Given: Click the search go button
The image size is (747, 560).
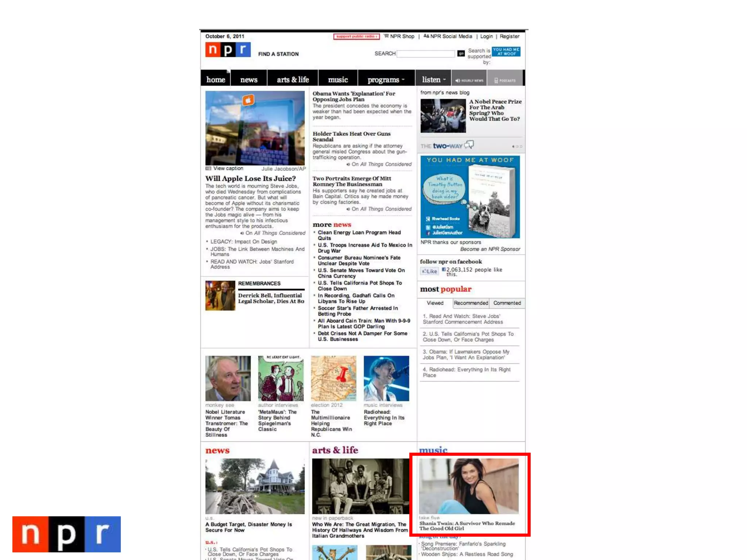Looking at the screenshot, I should tap(461, 54).
